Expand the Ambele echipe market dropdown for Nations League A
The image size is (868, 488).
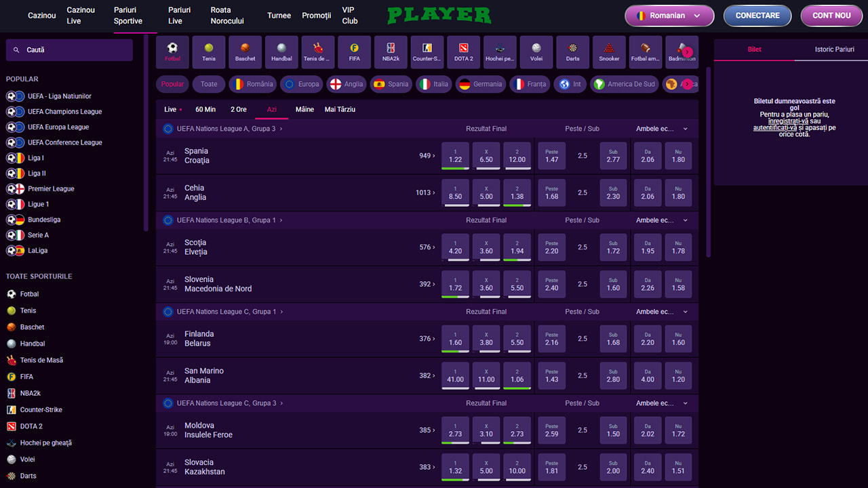(663, 129)
